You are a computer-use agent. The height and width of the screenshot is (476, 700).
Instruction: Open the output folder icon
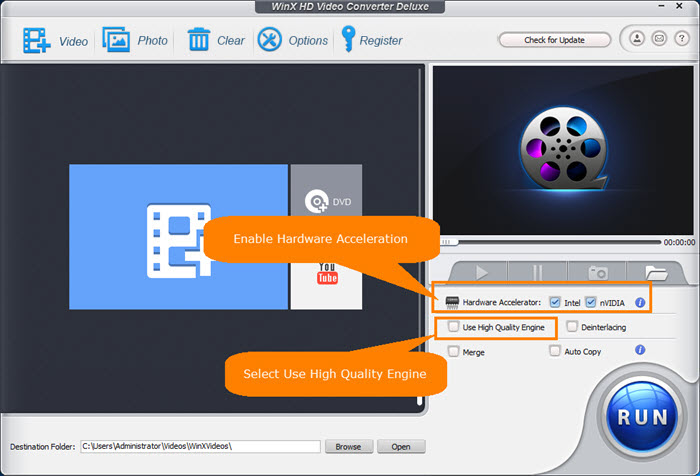[x=655, y=272]
